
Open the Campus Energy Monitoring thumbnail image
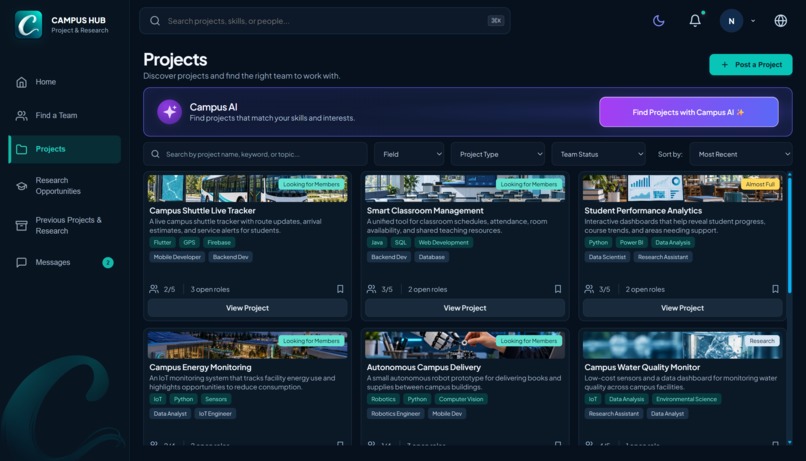(247, 345)
